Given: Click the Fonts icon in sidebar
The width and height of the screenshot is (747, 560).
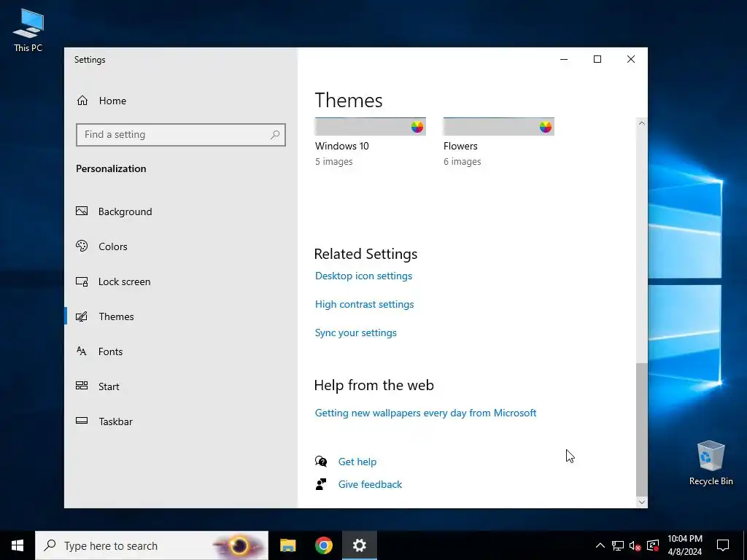Looking at the screenshot, I should tap(82, 351).
